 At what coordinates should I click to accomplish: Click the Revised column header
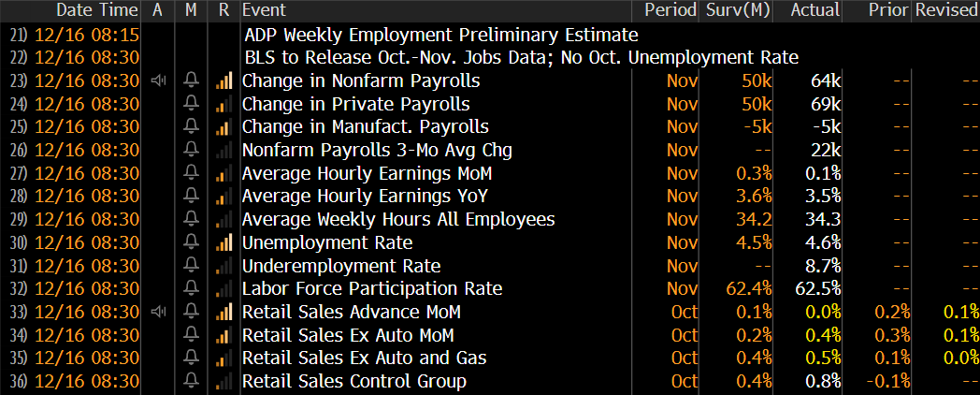945,10
